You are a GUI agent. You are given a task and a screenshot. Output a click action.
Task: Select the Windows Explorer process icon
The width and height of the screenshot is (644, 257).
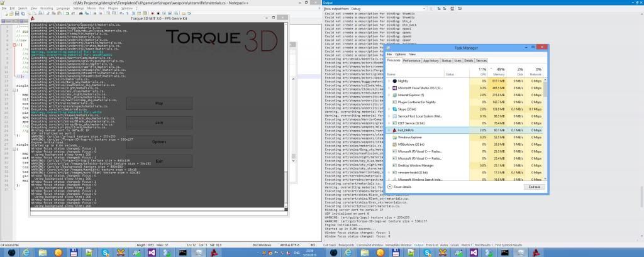click(394, 136)
